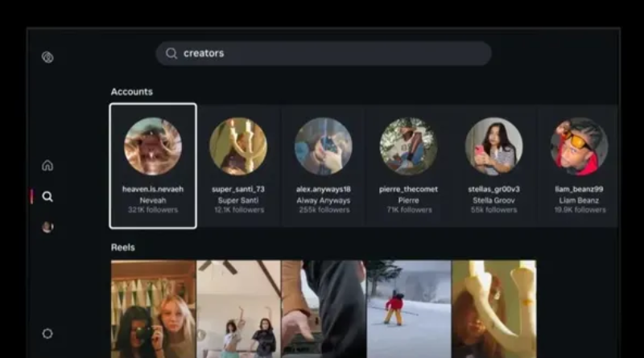The height and width of the screenshot is (358, 644).
Task: Click the Instagram logo in the sidebar
Action: pyautogui.click(x=47, y=57)
